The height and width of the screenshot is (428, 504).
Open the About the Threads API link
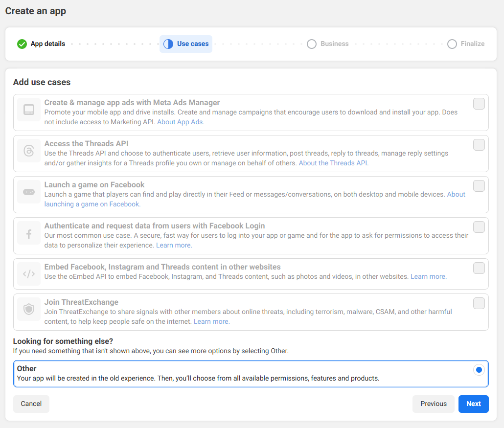pos(334,163)
